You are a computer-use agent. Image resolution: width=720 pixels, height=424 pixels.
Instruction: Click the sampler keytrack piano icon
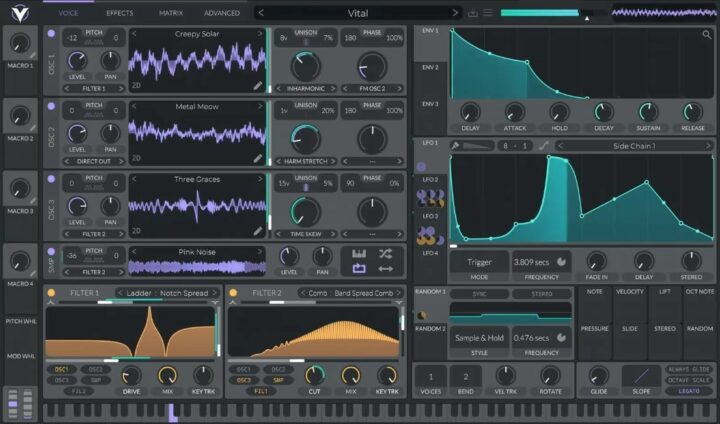[x=360, y=254]
